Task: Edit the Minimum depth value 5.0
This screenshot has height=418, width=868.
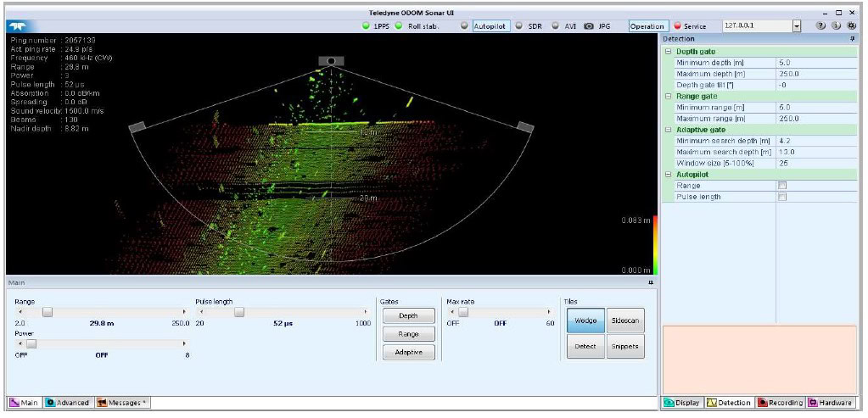Action: 816,63
